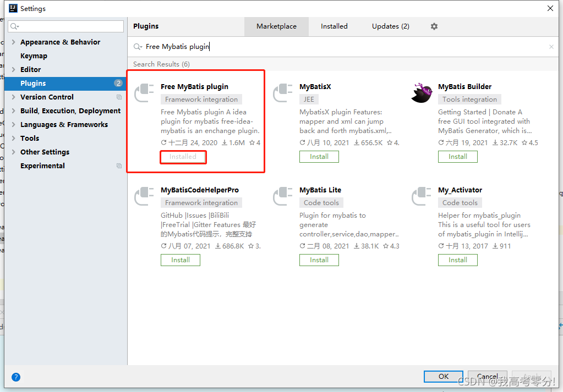
Task: Confirm settings with OK button
Action: tap(444, 377)
